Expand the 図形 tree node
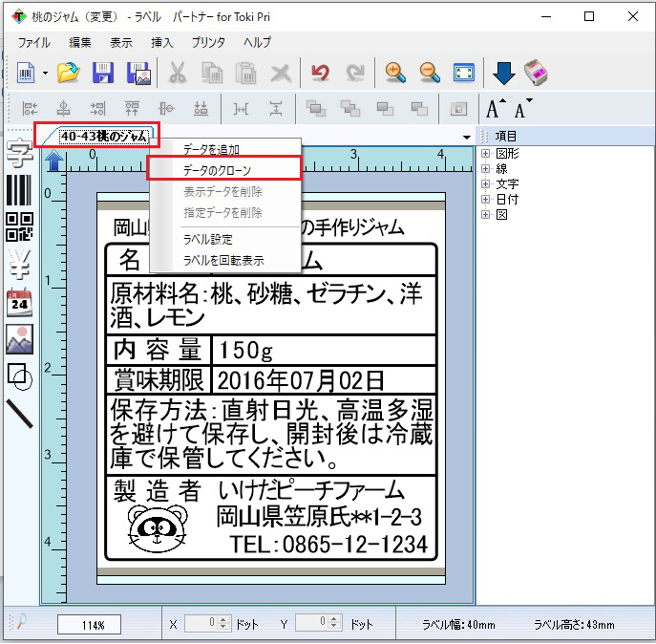 (485, 153)
